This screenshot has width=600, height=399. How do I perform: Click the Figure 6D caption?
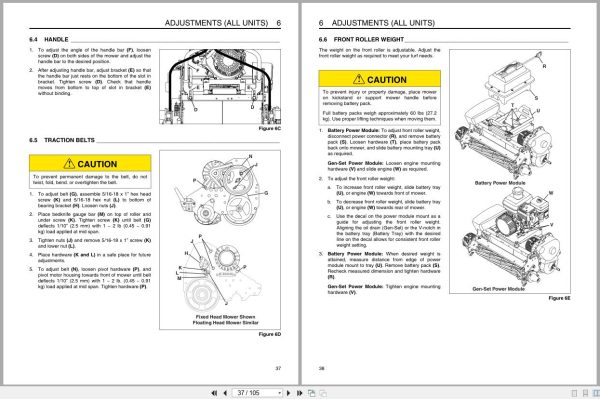pyautogui.click(x=269, y=334)
